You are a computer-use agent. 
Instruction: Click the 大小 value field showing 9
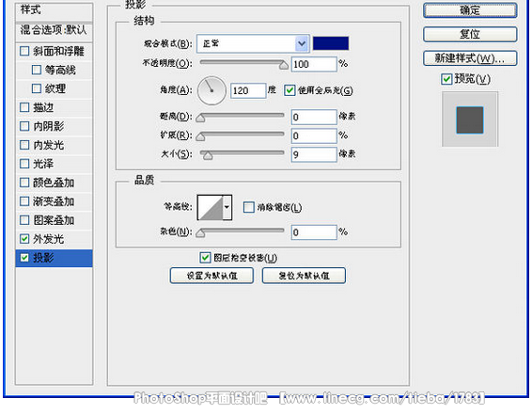(x=314, y=154)
